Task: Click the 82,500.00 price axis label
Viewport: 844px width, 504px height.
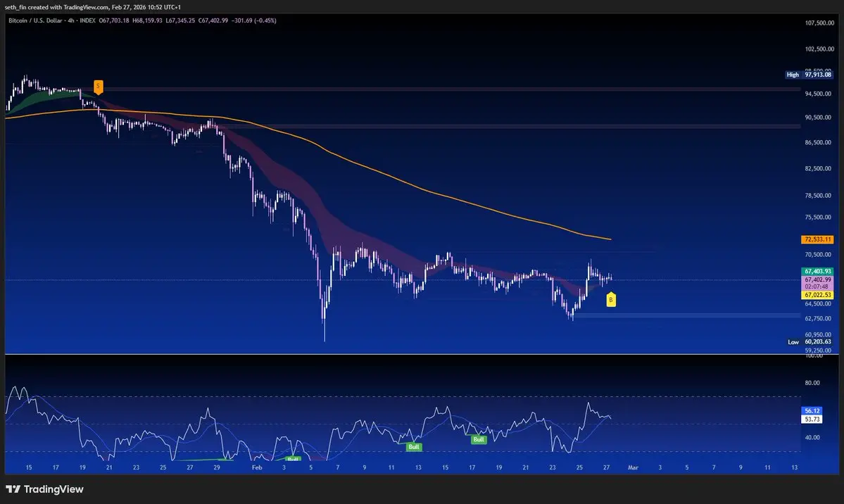Action: [818, 168]
